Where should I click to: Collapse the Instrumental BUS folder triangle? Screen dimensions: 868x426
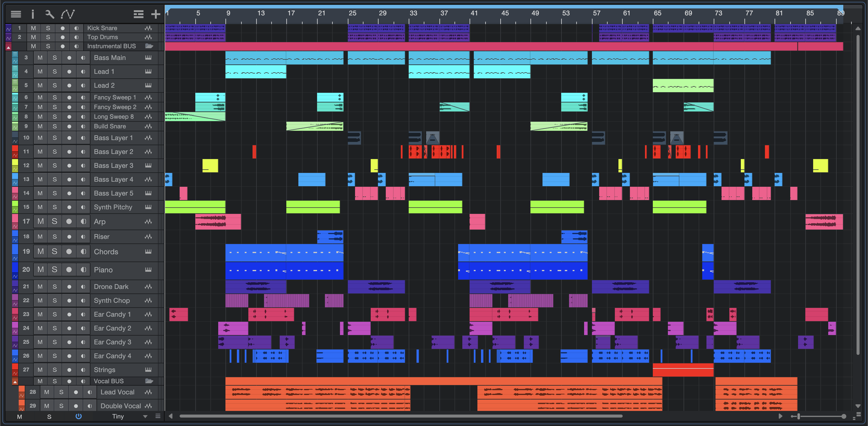8,47
